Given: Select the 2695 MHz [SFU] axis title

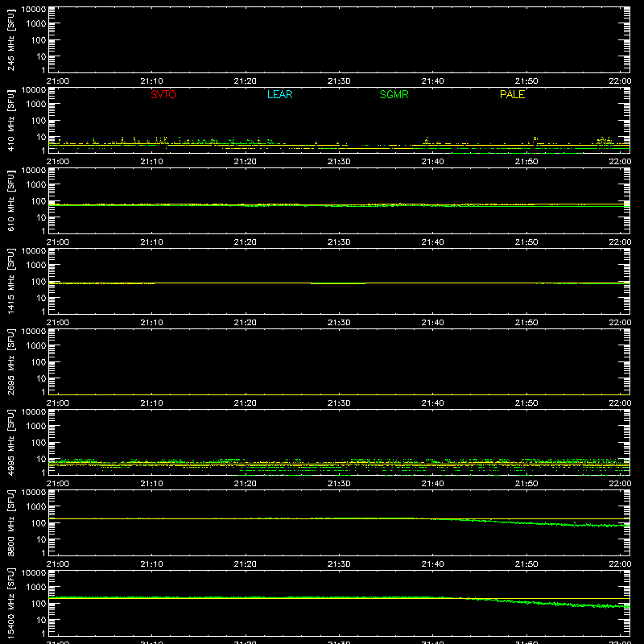Looking at the screenshot, I should [11, 361].
